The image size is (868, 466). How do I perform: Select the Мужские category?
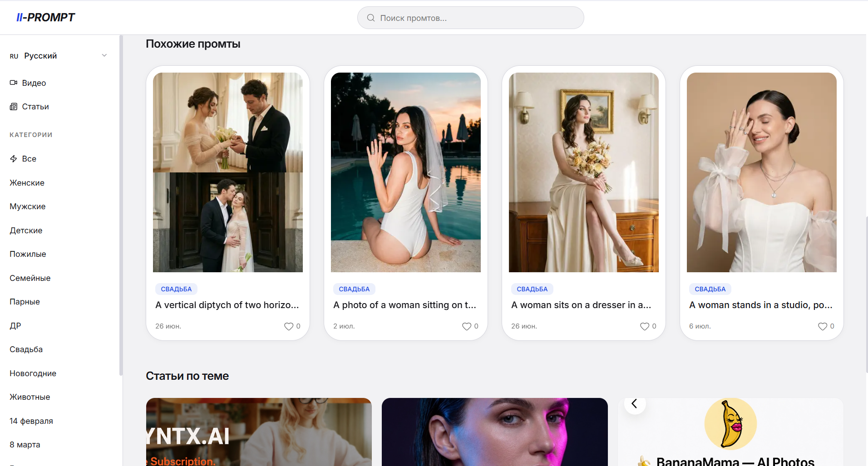[28, 206]
